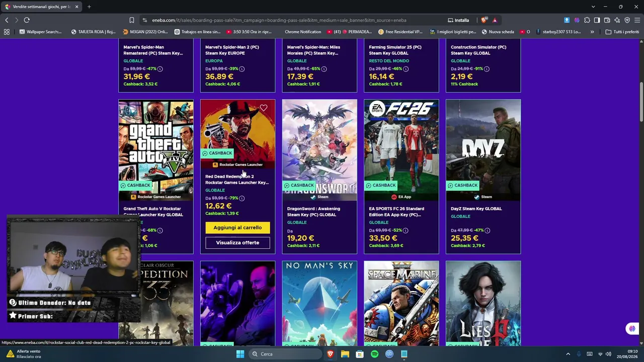This screenshot has width=644, height=362.
Task: Open the Tutti i preferiti folder
Action: point(622,32)
